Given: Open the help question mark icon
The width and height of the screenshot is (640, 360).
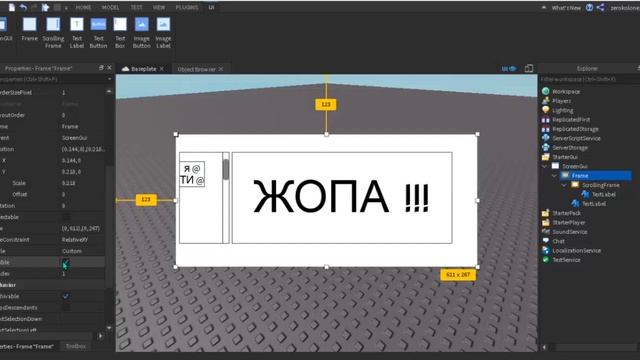Looking at the screenshot, I should coord(589,7).
